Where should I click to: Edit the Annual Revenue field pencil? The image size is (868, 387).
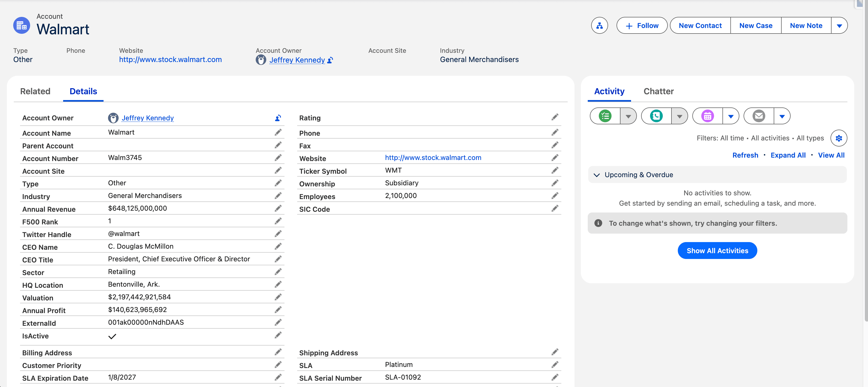pyautogui.click(x=278, y=209)
